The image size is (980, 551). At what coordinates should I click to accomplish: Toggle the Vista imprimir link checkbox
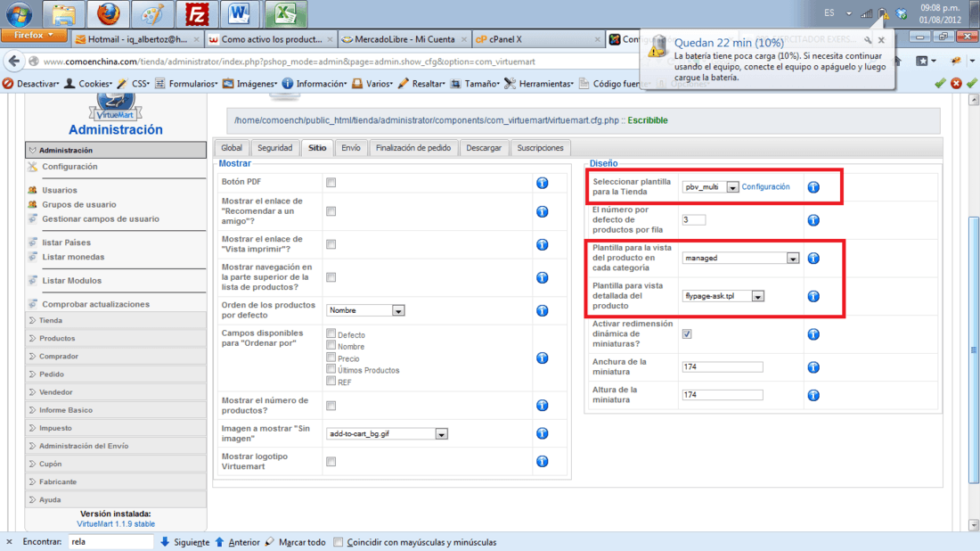[x=331, y=244]
